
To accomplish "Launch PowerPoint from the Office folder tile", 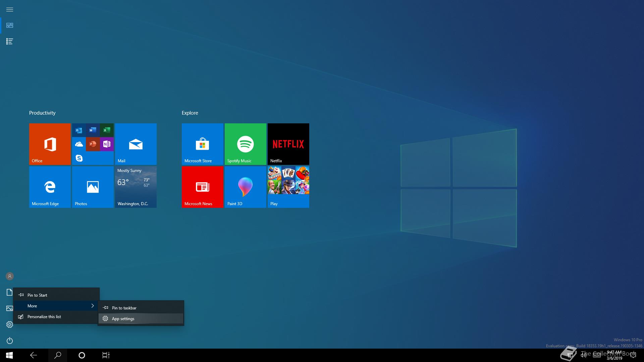I will coord(93,144).
